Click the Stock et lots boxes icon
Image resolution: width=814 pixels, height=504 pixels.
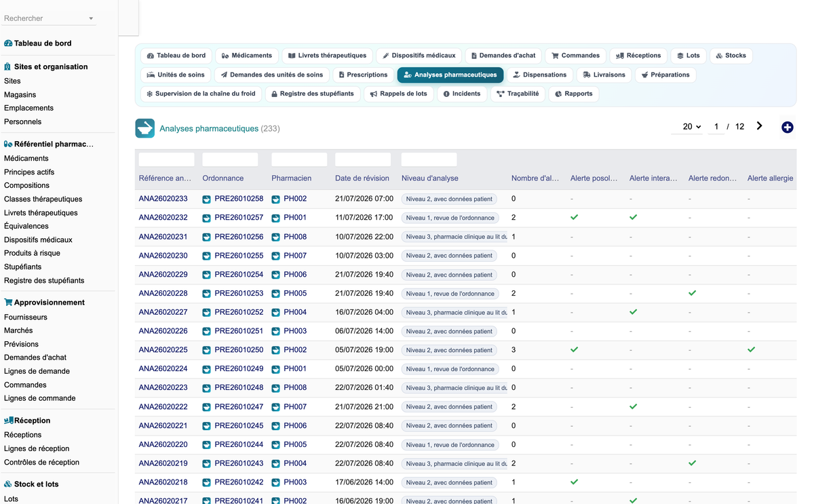tap(8, 484)
